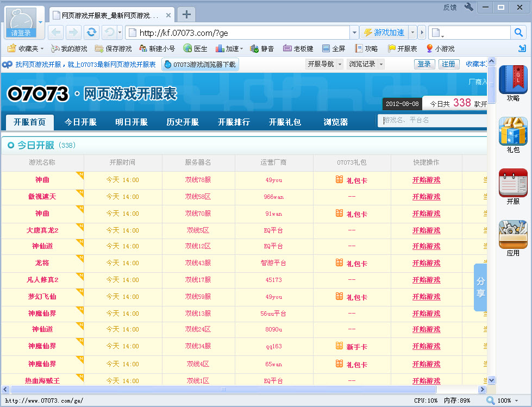Open the 开服排行 menu item
The width and height of the screenshot is (532, 407).
click(234, 123)
